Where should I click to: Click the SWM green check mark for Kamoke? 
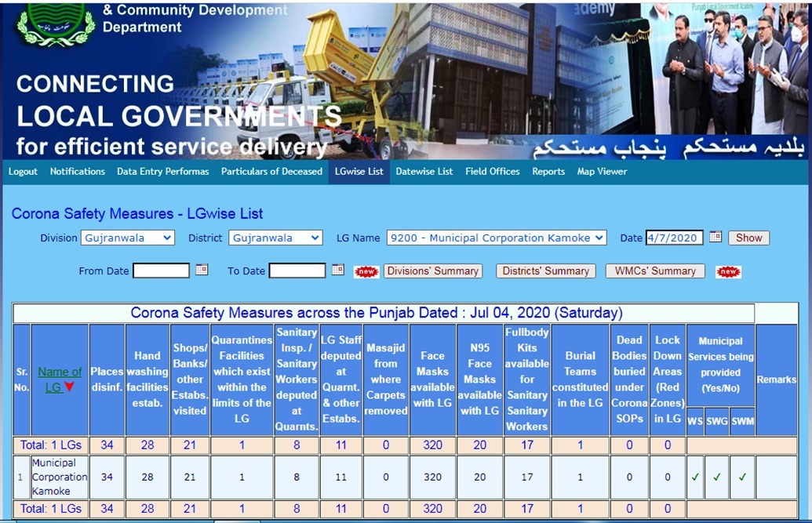pyautogui.click(x=742, y=477)
